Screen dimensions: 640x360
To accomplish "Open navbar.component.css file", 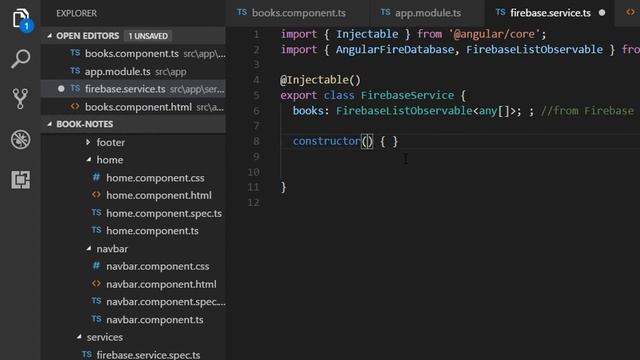I will point(158,267).
